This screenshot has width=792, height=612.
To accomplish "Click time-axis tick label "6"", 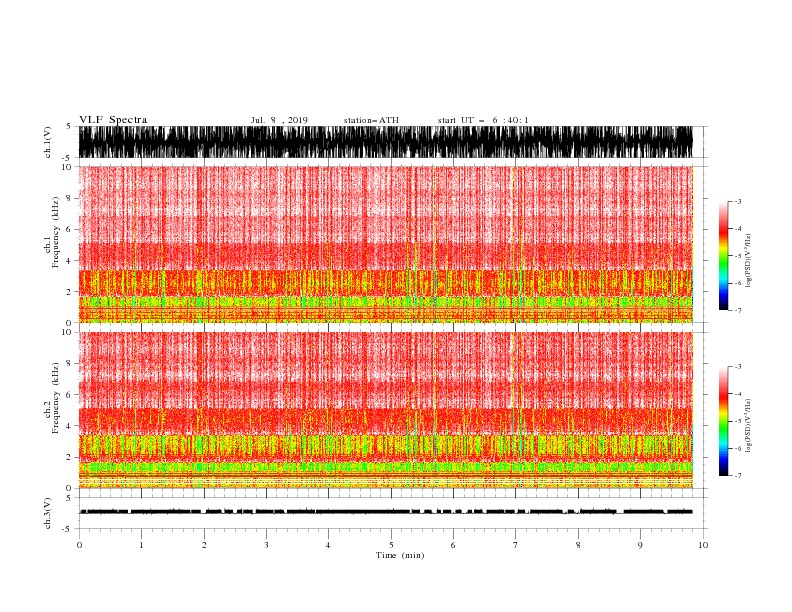I will tap(453, 545).
